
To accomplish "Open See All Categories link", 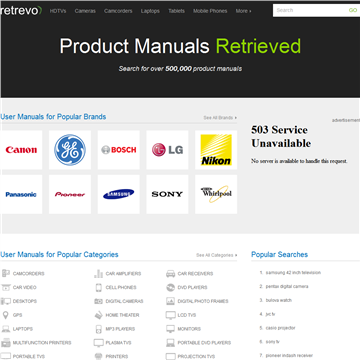I will [216, 255].
